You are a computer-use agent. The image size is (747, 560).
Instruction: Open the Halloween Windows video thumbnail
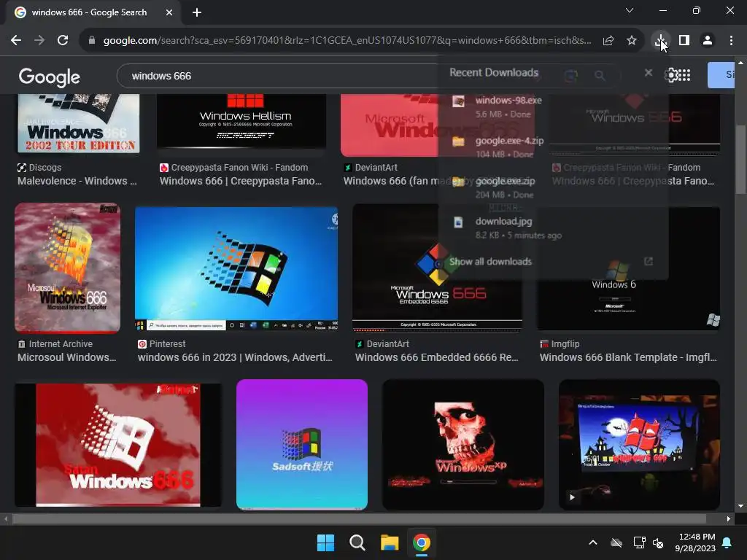coord(639,445)
